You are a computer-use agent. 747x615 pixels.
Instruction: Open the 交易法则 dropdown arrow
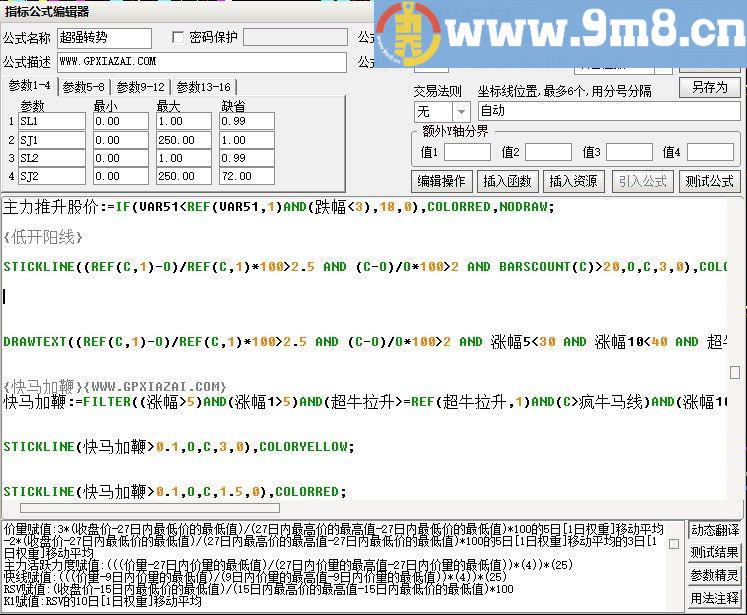[x=461, y=112]
